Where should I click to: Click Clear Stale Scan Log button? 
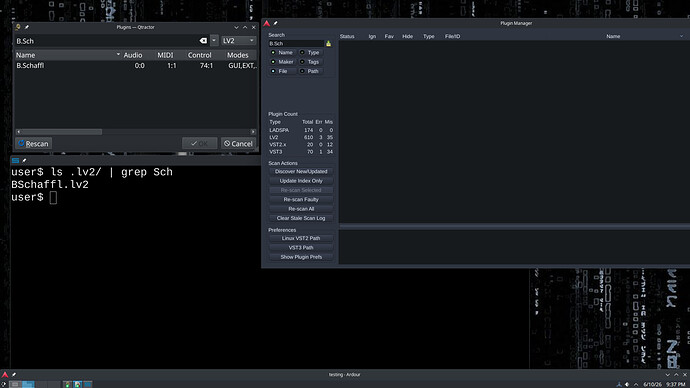pyautogui.click(x=301, y=218)
